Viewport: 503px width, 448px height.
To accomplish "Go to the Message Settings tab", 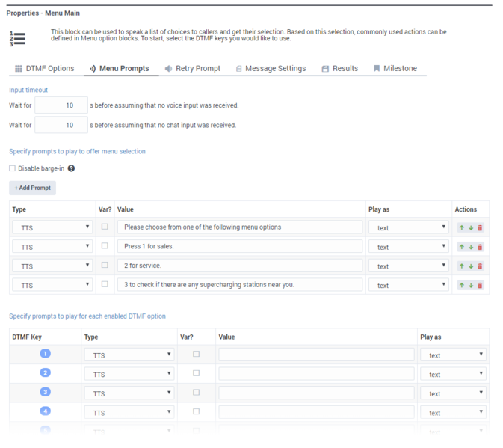I will tap(270, 68).
